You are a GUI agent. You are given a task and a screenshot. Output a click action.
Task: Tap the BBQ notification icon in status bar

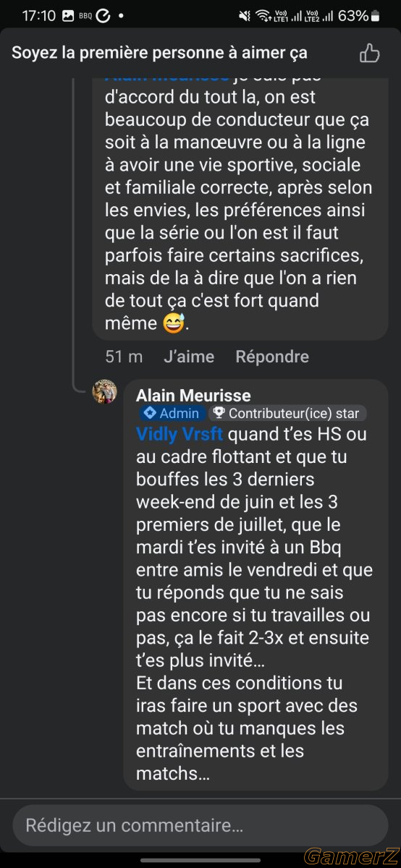pos(85,16)
